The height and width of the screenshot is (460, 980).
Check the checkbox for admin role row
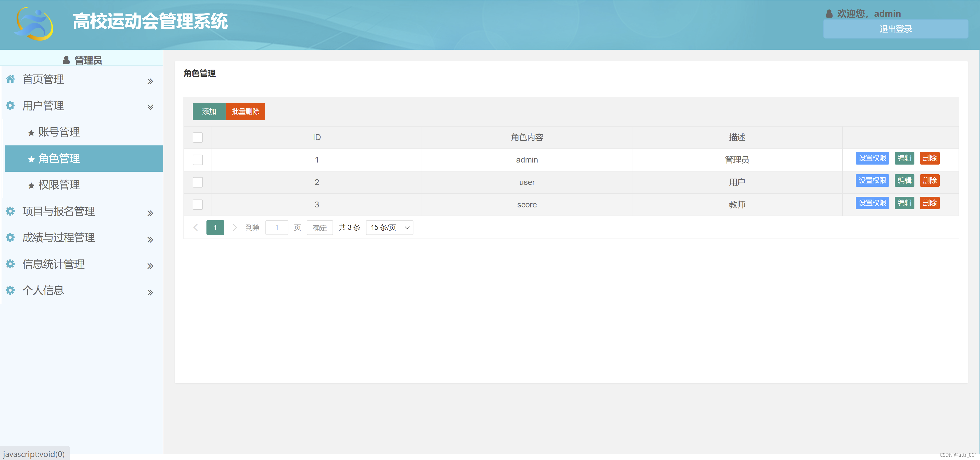tap(198, 160)
